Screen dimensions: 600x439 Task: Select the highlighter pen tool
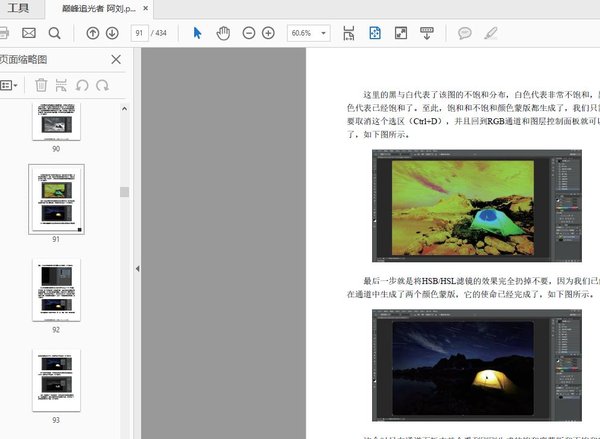pyautogui.click(x=490, y=33)
